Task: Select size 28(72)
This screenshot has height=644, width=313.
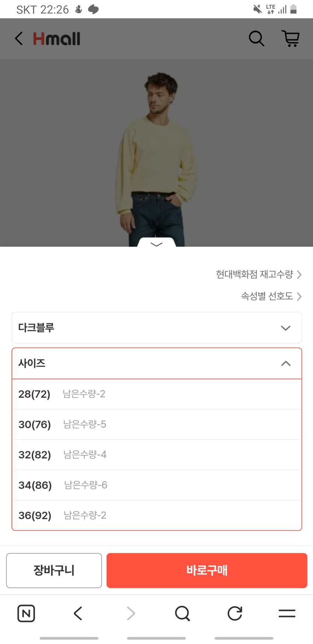Action: (157, 394)
